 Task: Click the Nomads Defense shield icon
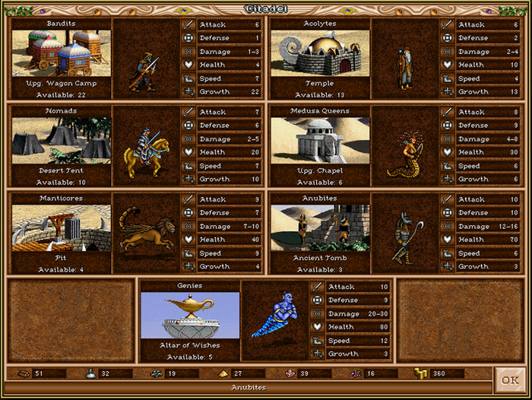[x=188, y=125]
